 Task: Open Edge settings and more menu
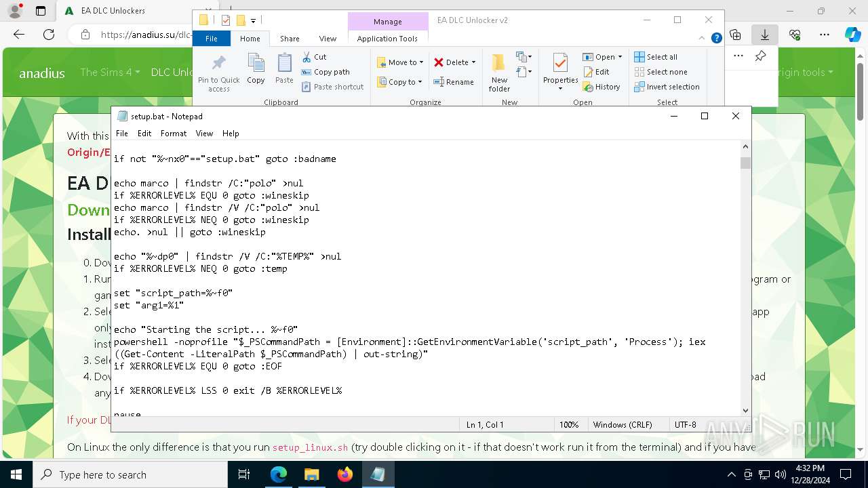click(x=825, y=35)
